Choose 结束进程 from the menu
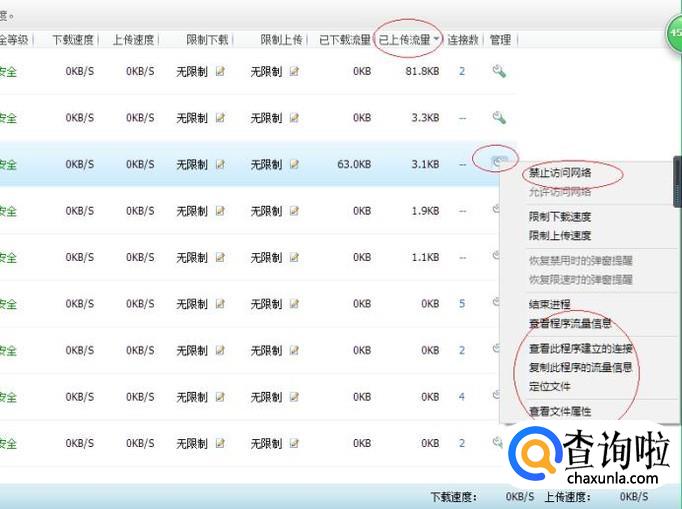The image size is (682, 509). (549, 304)
